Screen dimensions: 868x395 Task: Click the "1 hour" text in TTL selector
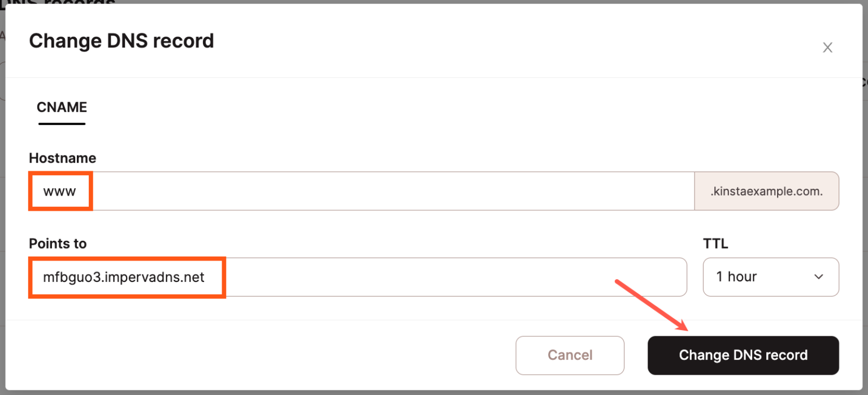(736, 277)
